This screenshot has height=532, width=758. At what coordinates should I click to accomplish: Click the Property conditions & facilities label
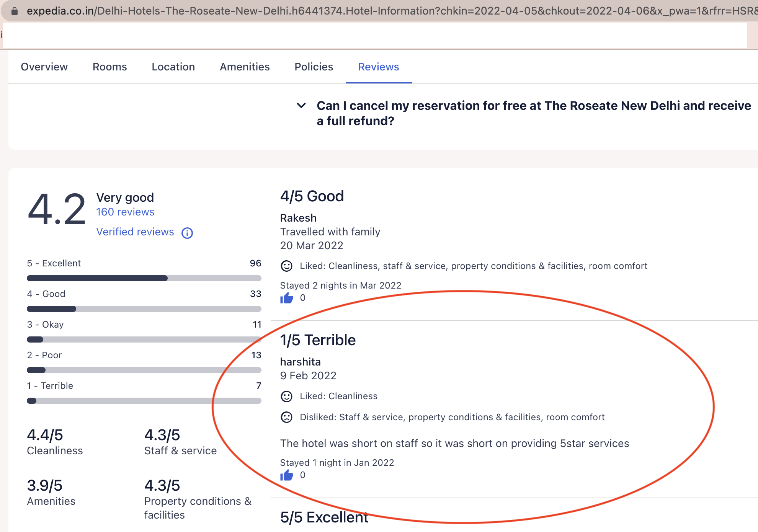coord(198,508)
